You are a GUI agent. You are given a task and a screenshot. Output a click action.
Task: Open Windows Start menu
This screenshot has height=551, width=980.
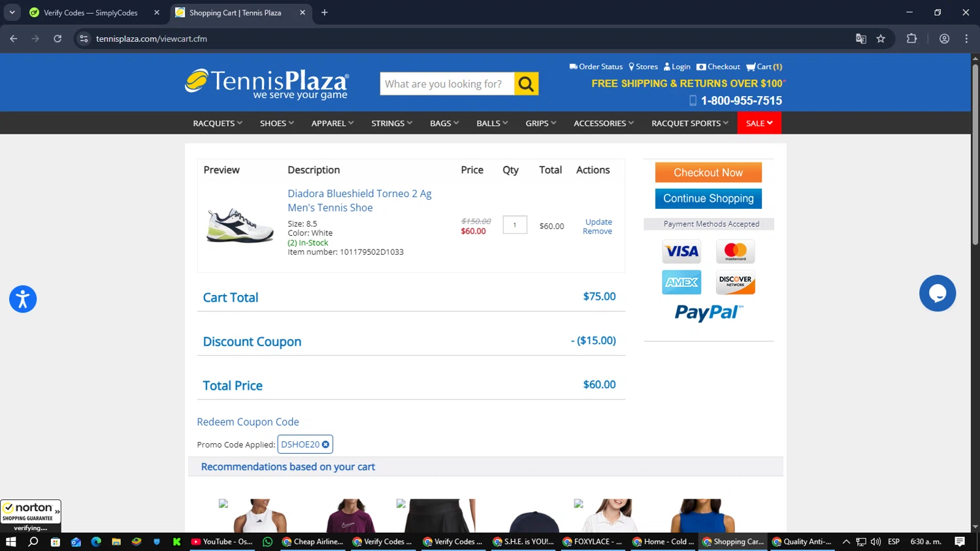tap(10, 542)
